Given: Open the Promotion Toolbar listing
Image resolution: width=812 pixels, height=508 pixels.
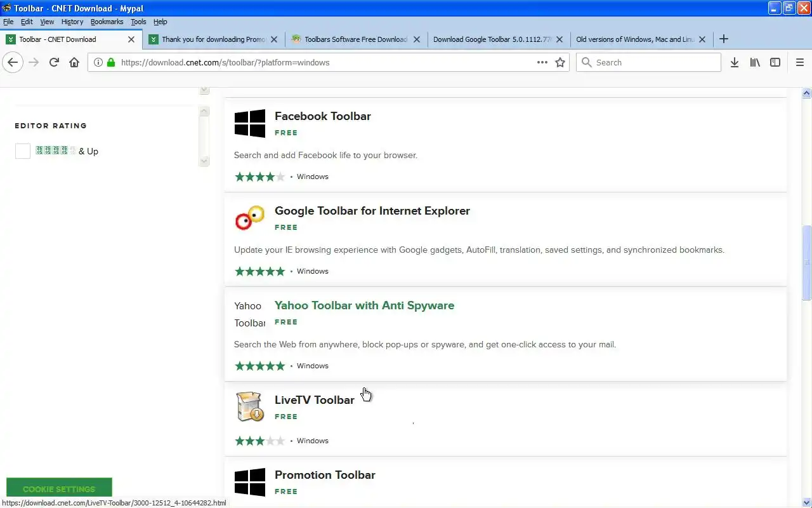Looking at the screenshot, I should click(325, 475).
